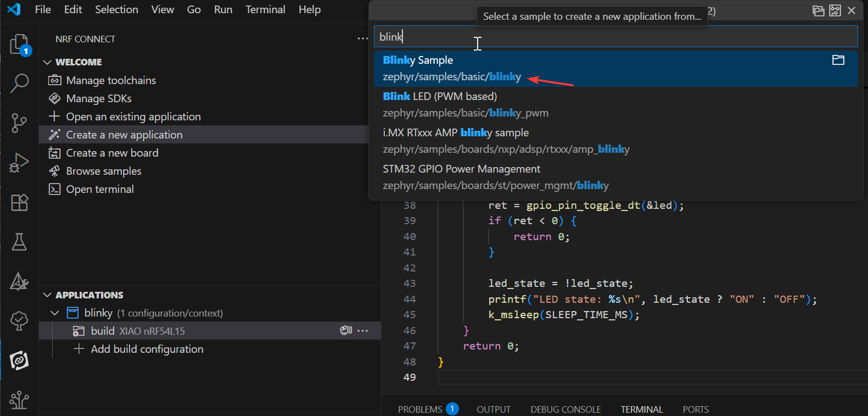
Task: Select STM32 GPIO Power Management sample
Action: coord(615,177)
